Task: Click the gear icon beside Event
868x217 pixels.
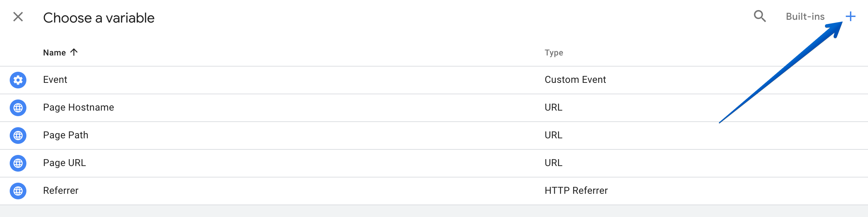Action: [x=18, y=80]
